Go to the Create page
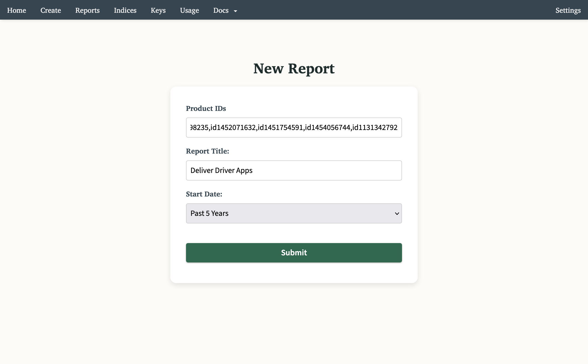The height and width of the screenshot is (364, 588). [51, 10]
